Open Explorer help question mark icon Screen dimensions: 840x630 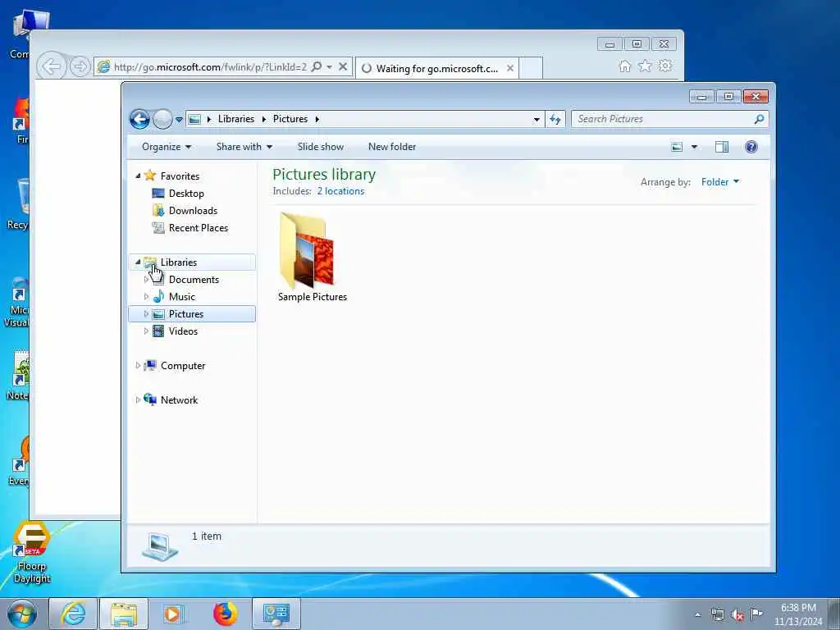[x=751, y=147]
